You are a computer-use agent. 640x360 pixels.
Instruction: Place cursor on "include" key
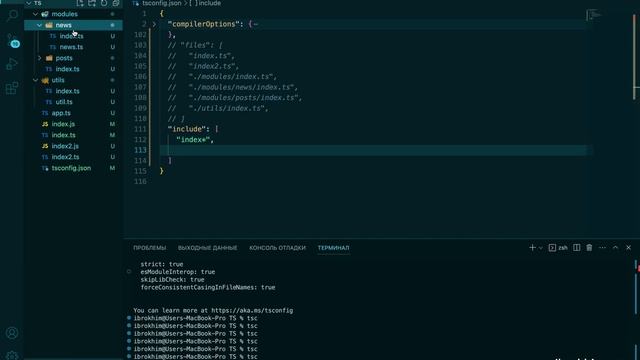pos(187,129)
